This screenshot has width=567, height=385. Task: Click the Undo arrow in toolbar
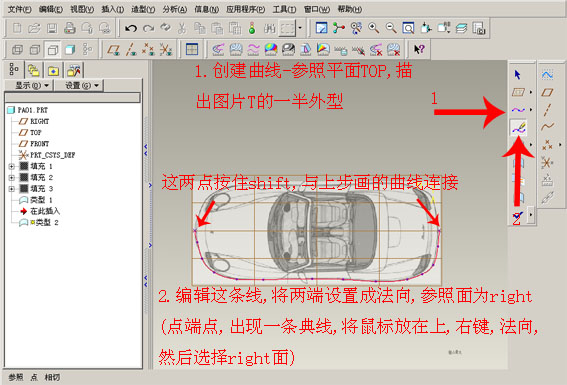pyautogui.click(x=131, y=28)
